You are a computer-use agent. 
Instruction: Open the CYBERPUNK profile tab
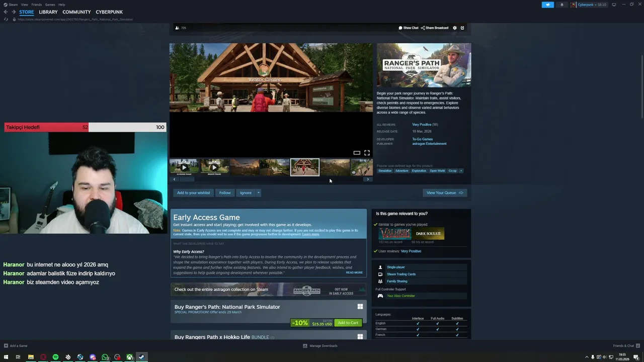click(x=109, y=12)
